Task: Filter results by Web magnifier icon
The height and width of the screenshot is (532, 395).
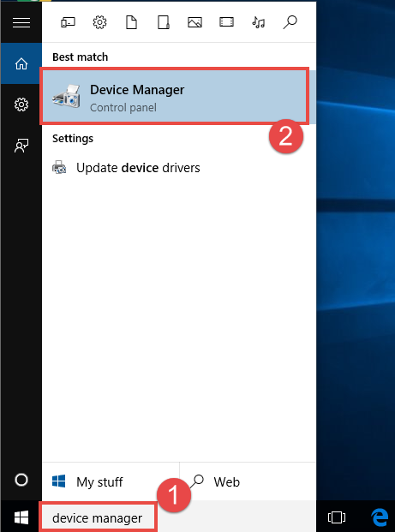Action: click(290, 22)
